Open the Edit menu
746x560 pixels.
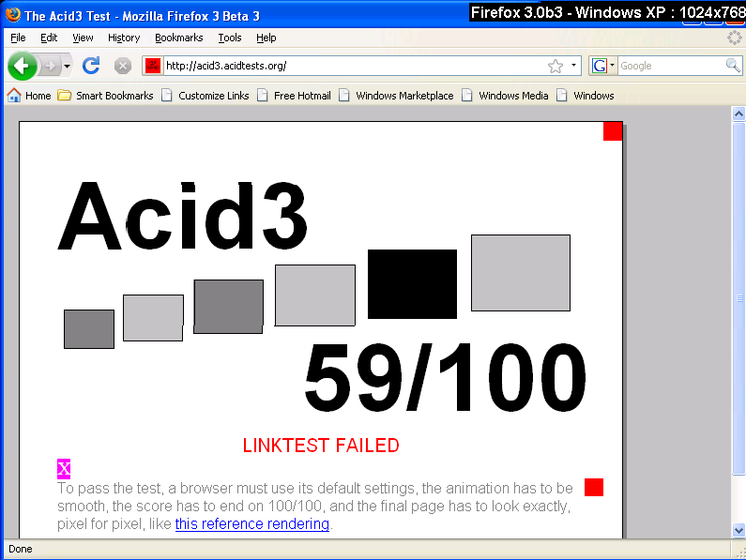49,38
